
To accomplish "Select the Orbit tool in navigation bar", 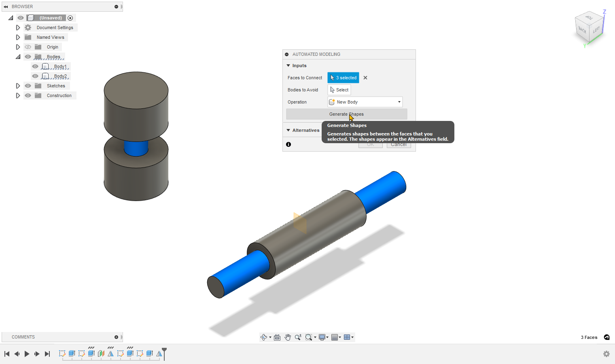I will tap(264, 337).
